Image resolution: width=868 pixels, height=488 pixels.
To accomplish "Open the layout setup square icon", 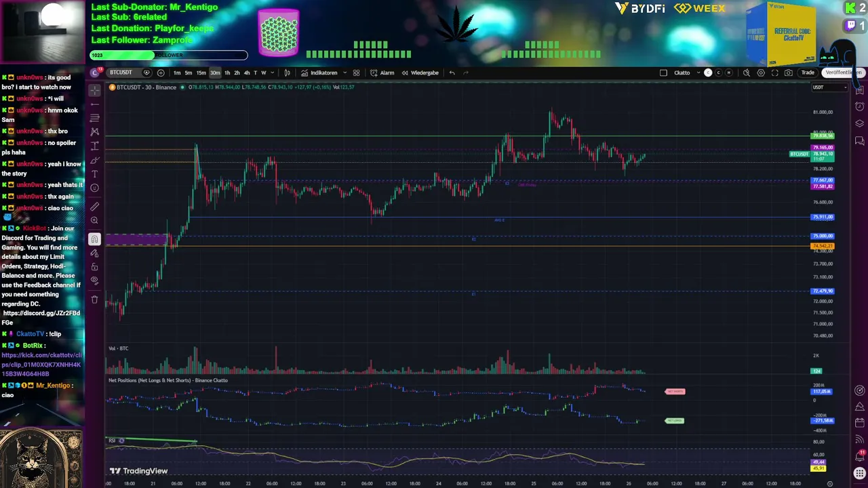I will coord(663,73).
